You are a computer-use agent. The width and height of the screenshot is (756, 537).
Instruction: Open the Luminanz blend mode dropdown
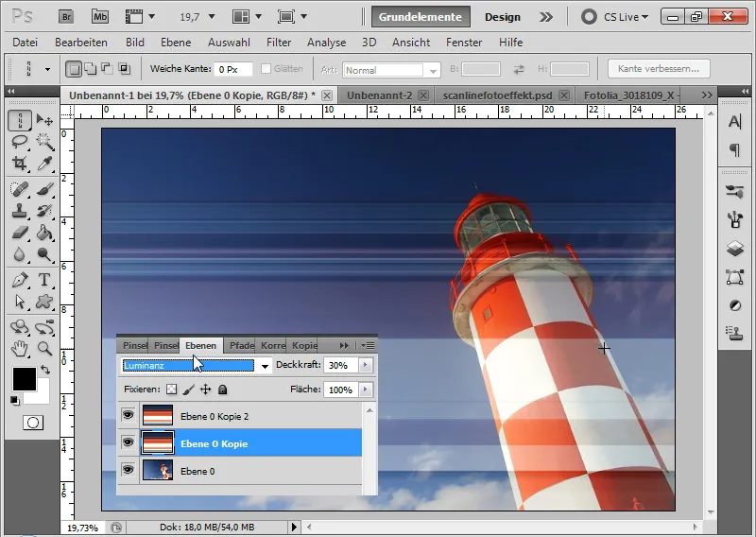pos(265,366)
